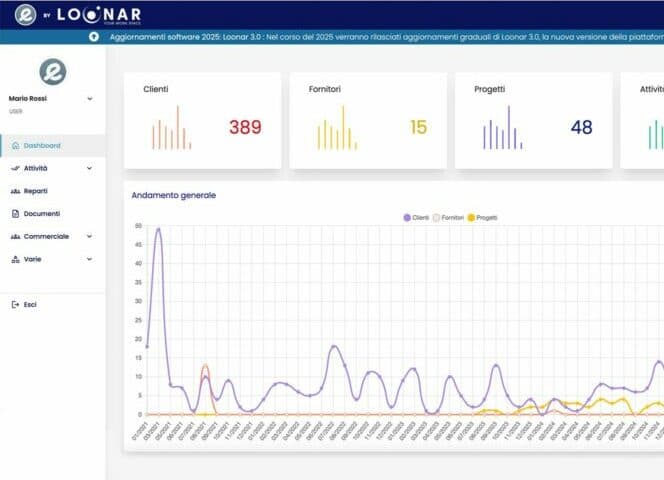The height and width of the screenshot is (480, 664).
Task: Open the Documenti menu item
Action: pos(41,214)
